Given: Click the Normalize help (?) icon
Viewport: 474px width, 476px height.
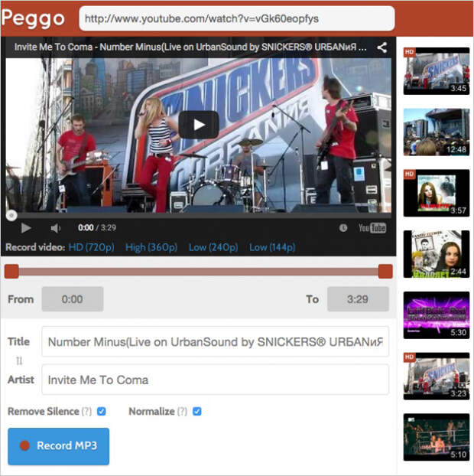Looking at the screenshot, I should (x=182, y=412).
